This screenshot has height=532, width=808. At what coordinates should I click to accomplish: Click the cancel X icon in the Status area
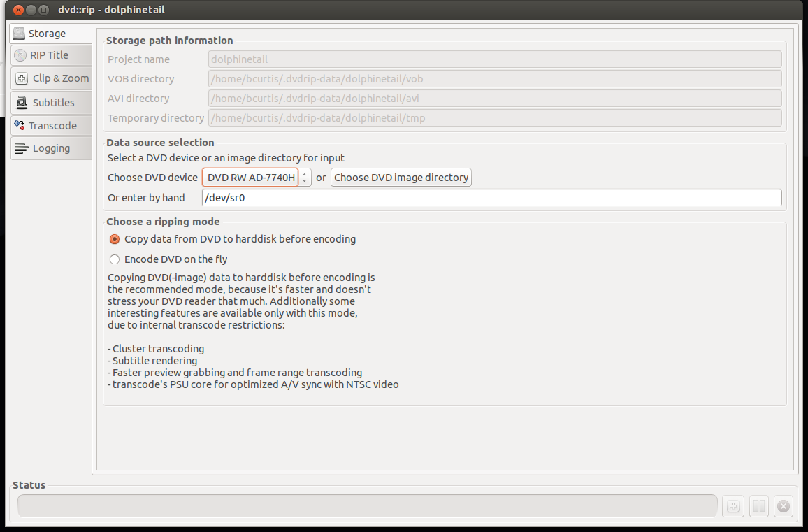tap(784, 506)
